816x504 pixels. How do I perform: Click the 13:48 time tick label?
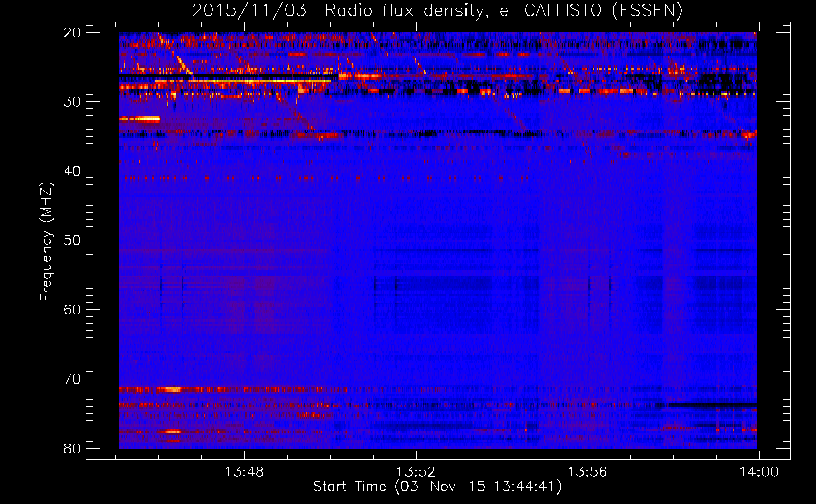[x=245, y=472]
